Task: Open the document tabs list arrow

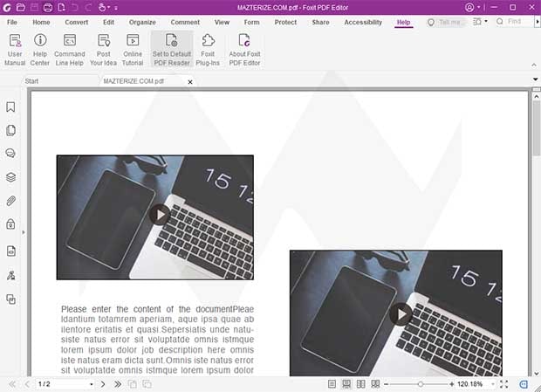Action: tap(535, 79)
